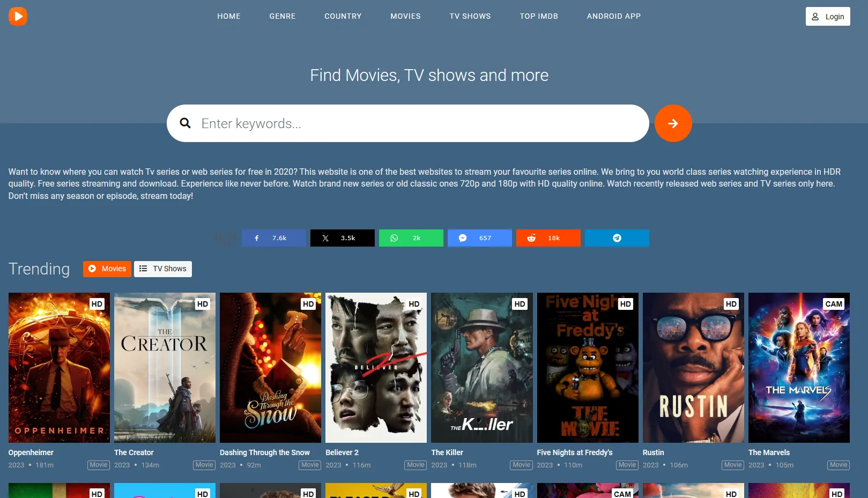Click the Telegram share icon
This screenshot has width=868, height=498.
point(617,237)
